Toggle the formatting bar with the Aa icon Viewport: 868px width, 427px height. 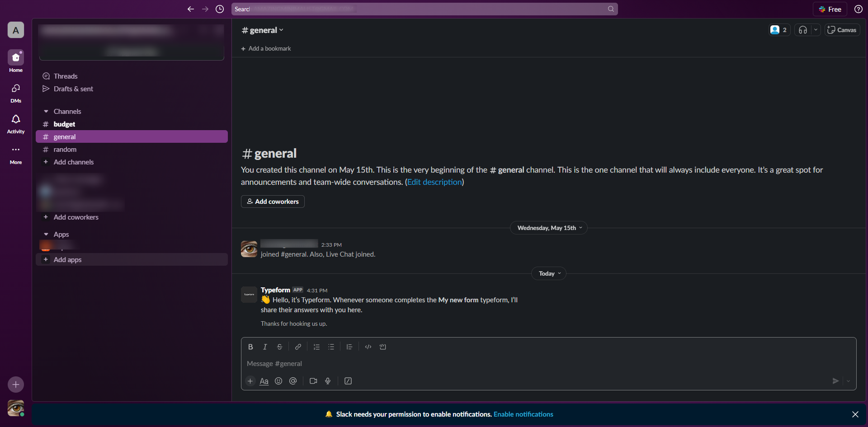click(x=264, y=381)
